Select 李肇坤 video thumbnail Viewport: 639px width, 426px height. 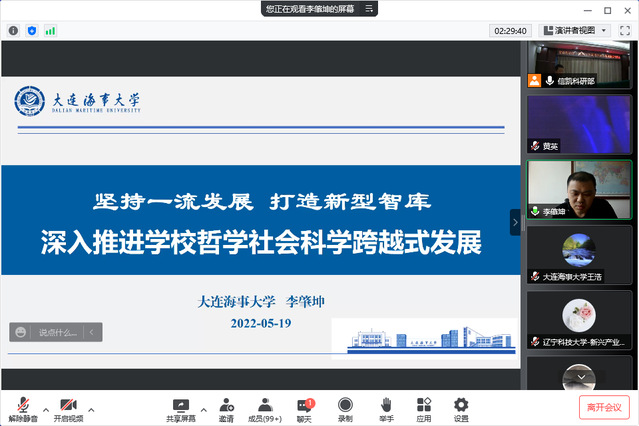pos(579,190)
